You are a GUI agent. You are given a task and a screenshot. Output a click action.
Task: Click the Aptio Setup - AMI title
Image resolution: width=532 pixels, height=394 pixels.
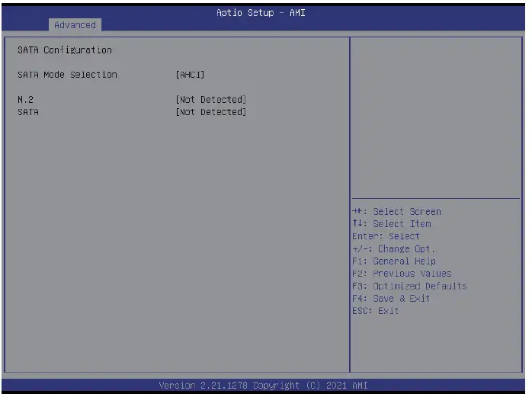point(261,13)
